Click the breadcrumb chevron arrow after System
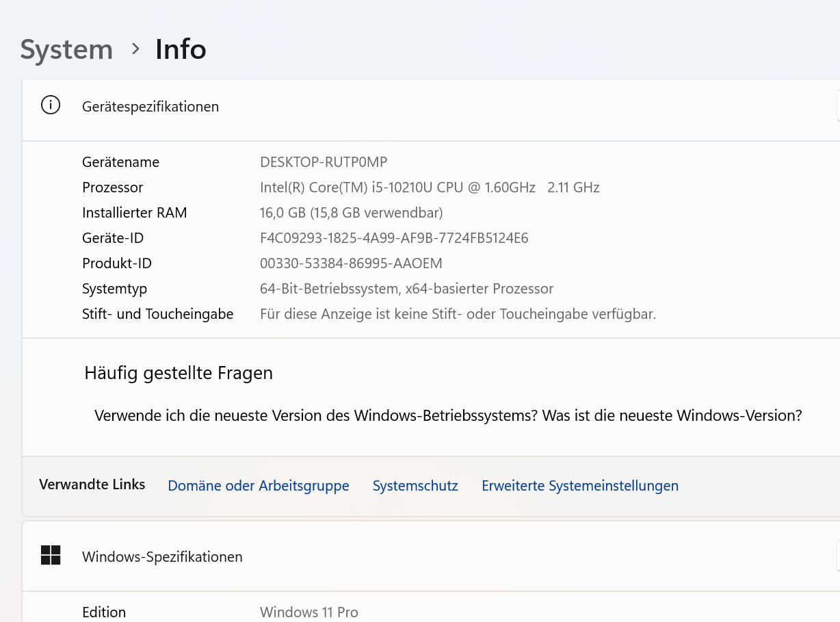 (x=135, y=49)
